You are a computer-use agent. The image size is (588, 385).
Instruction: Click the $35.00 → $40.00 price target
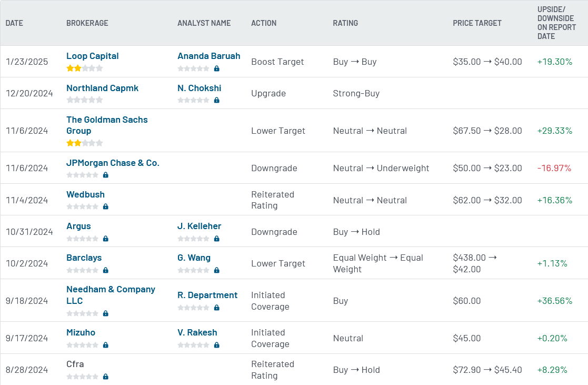point(487,62)
